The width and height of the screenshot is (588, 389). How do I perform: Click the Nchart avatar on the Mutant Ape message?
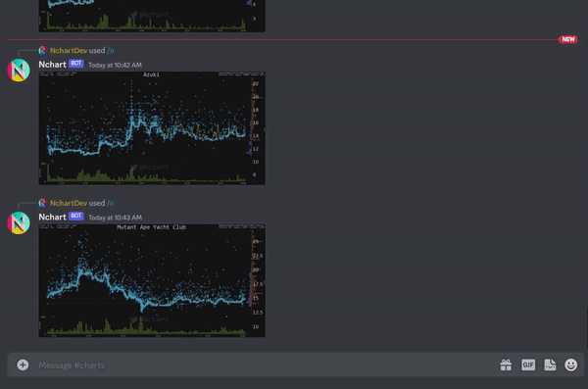(19, 222)
